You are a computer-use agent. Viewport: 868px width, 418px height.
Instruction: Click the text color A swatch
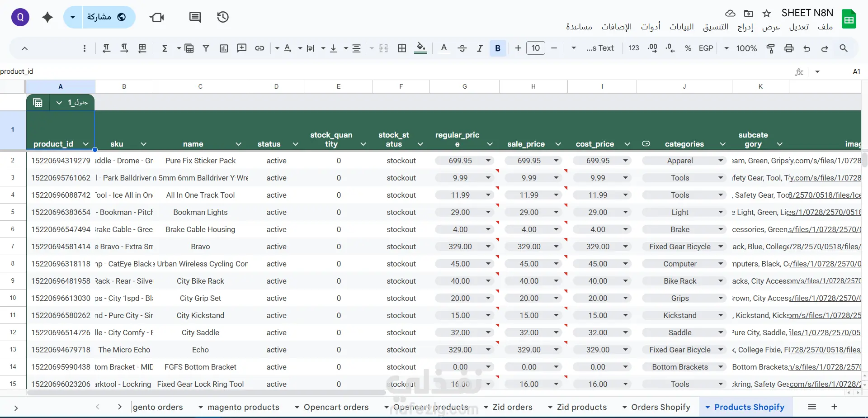click(x=444, y=48)
